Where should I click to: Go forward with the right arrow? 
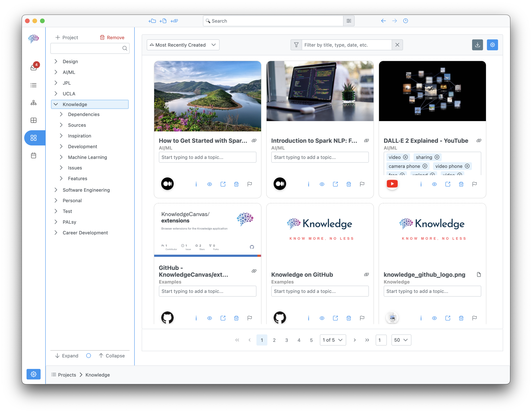tap(394, 21)
